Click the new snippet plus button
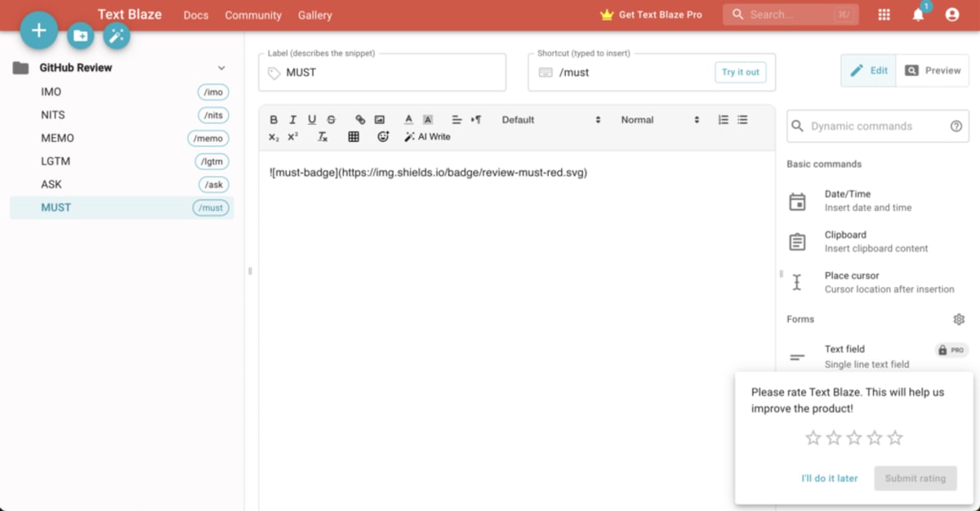Image resolution: width=980 pixels, height=511 pixels. (x=38, y=31)
